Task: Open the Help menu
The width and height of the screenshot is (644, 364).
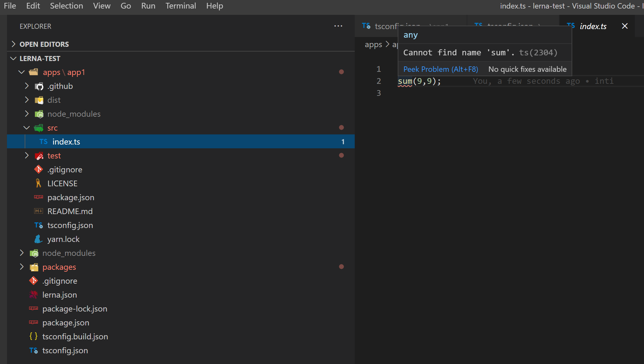Action: point(214,6)
